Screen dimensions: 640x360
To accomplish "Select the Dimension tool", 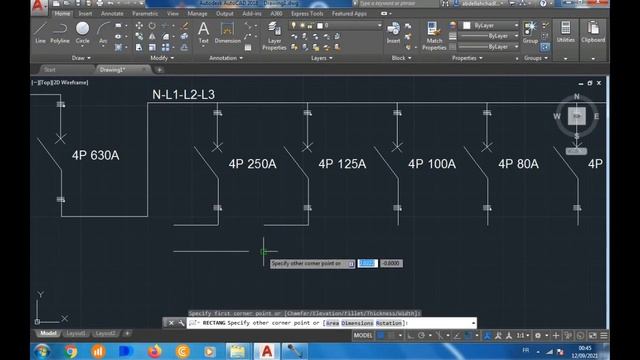I will pyautogui.click(x=227, y=33).
